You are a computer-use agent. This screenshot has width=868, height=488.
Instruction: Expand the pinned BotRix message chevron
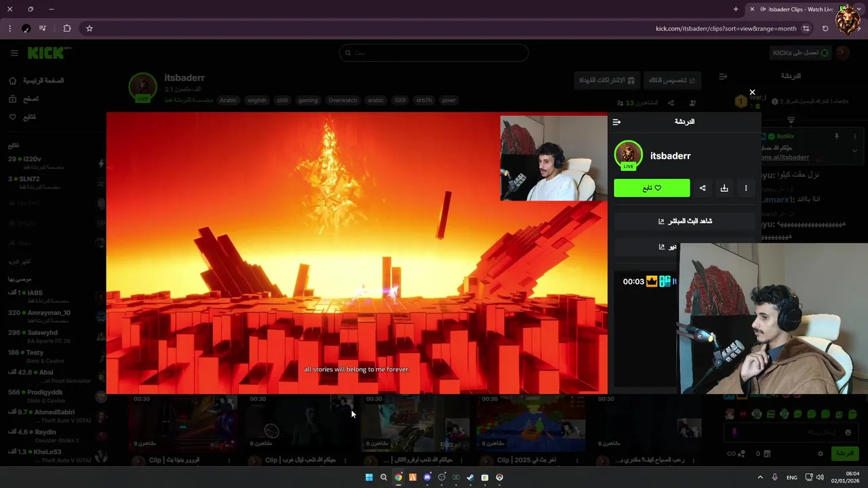tap(854, 151)
